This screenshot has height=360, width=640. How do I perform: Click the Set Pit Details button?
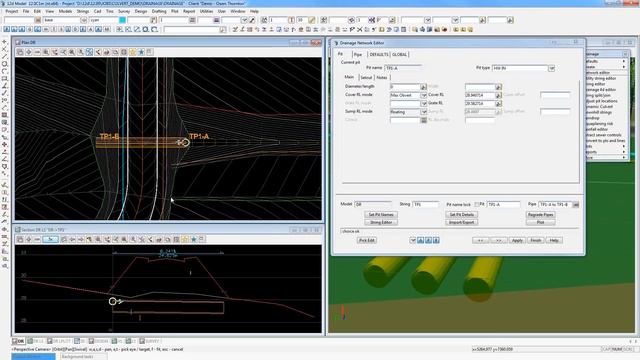click(x=462, y=214)
